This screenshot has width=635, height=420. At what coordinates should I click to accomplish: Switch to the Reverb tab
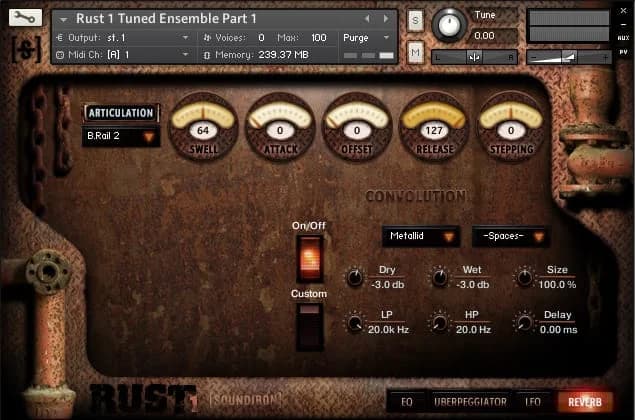585,402
